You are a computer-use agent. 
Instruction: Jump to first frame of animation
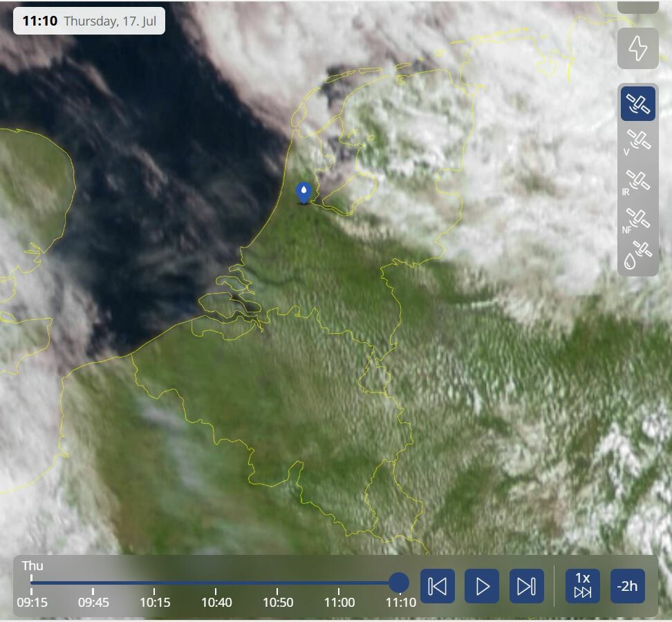(x=438, y=586)
